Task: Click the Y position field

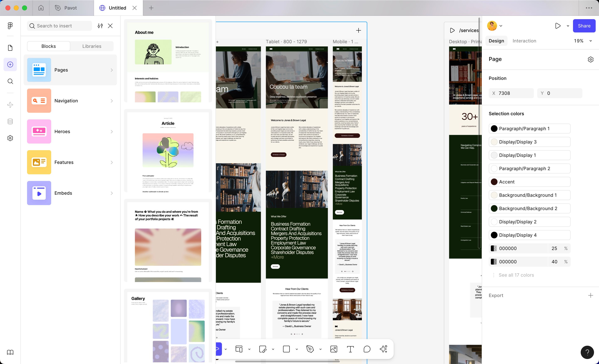Action: (x=560, y=93)
